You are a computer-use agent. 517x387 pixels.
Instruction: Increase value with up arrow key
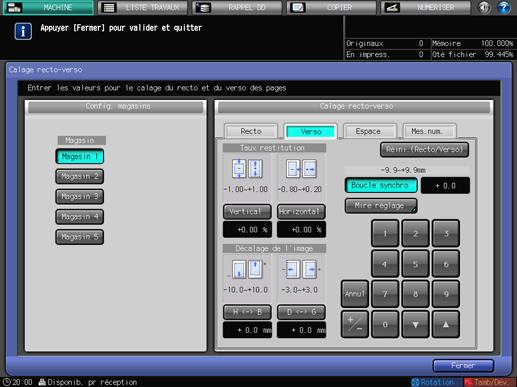coord(446,324)
